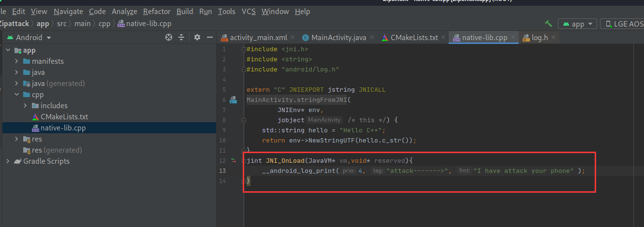This screenshot has height=227, width=644.
Task: Open the Analyze menu
Action: coord(125,11)
